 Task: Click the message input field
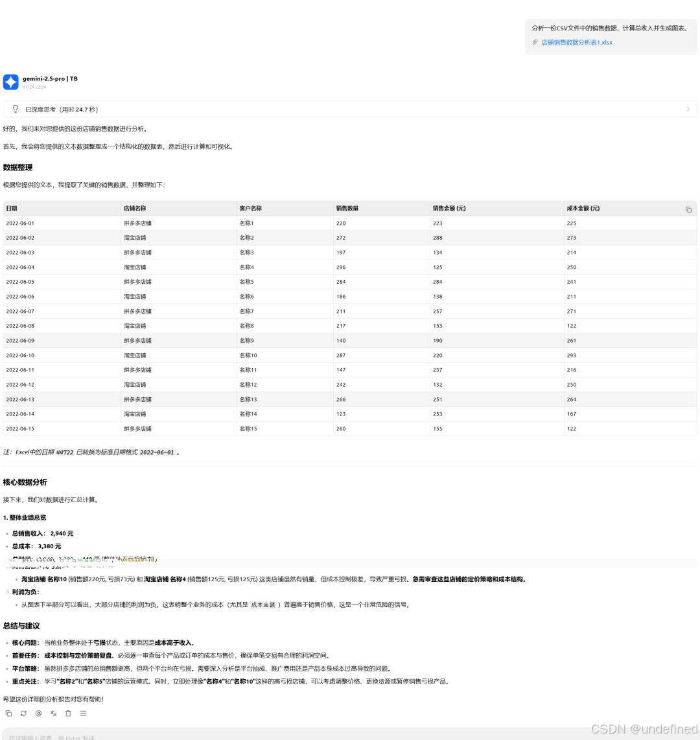(x=350, y=735)
